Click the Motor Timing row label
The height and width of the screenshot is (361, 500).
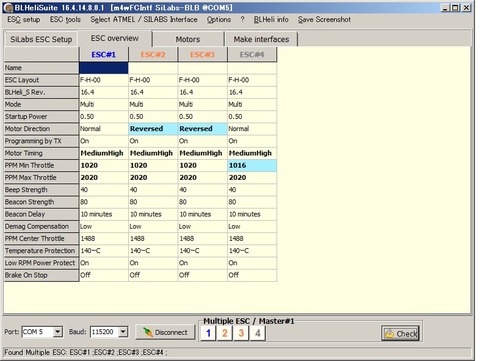click(x=41, y=153)
